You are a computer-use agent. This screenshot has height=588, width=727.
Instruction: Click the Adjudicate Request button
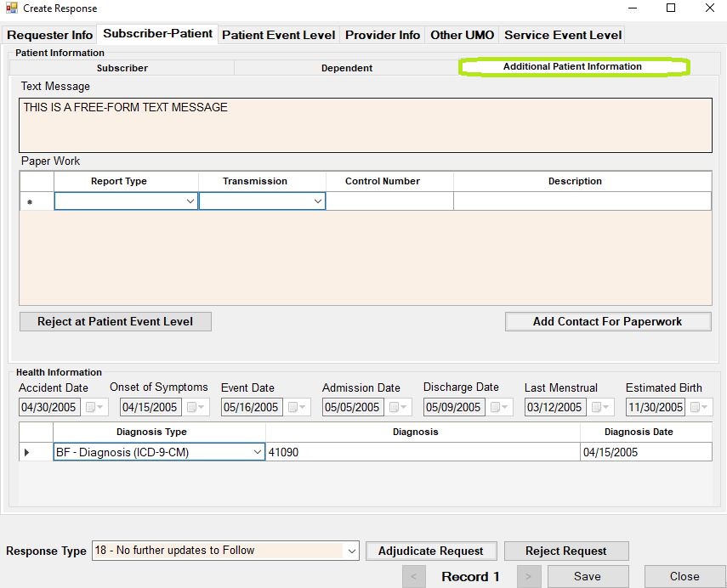(431, 551)
